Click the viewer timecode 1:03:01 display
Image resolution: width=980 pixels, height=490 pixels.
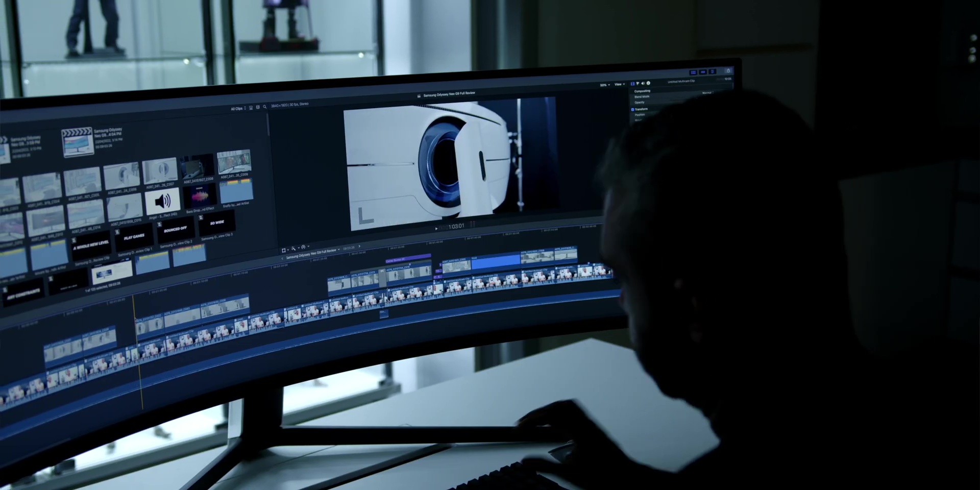coord(456,226)
